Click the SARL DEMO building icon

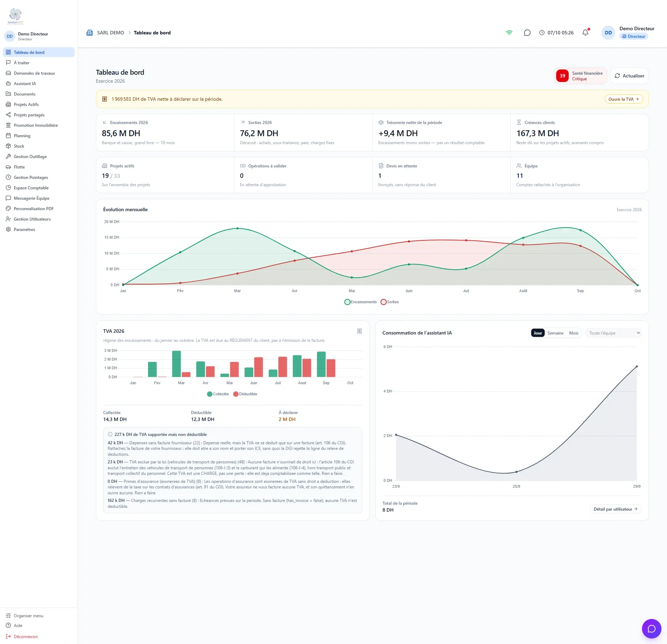pyautogui.click(x=90, y=33)
